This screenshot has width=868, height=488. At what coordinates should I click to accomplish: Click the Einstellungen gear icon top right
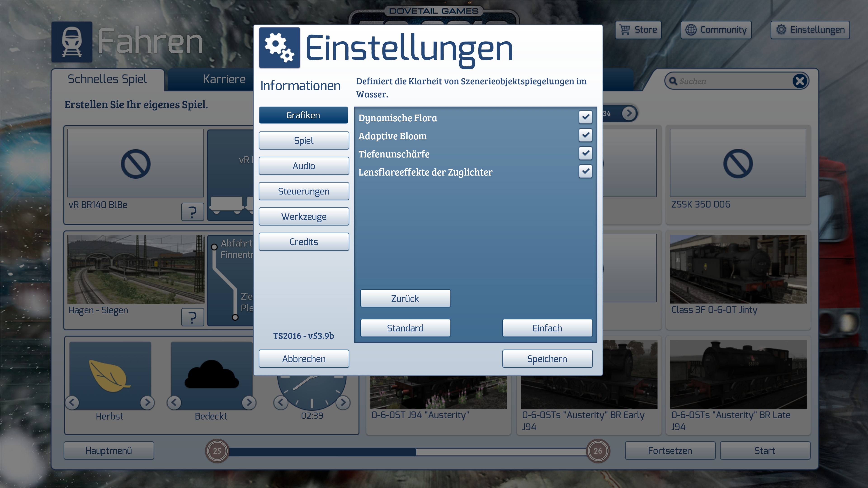781,30
